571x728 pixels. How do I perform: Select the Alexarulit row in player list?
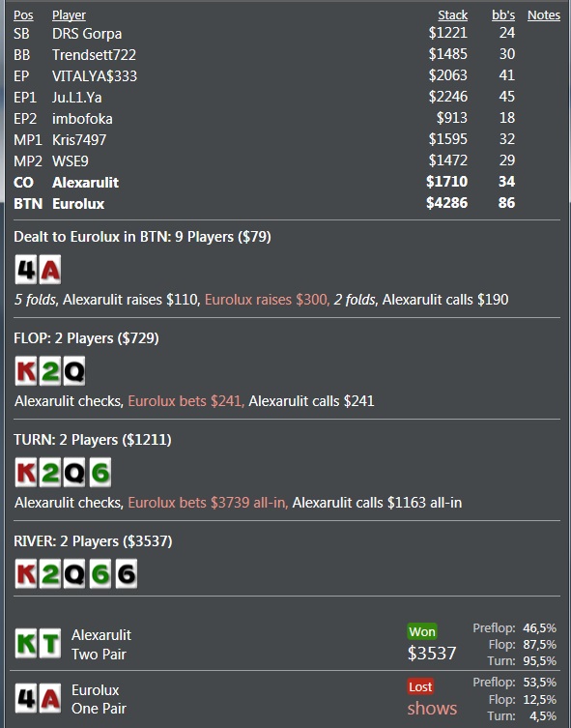pos(265,182)
